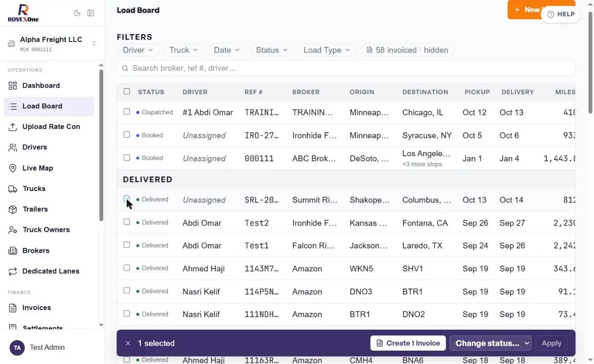The height and width of the screenshot is (364, 594).
Task: Open Invoices under Finance
Action: (49, 308)
